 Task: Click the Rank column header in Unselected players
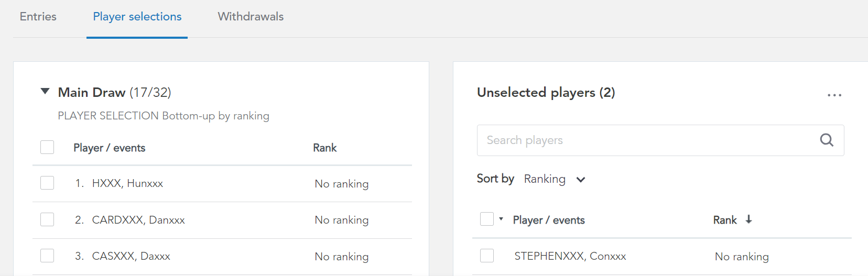point(725,220)
